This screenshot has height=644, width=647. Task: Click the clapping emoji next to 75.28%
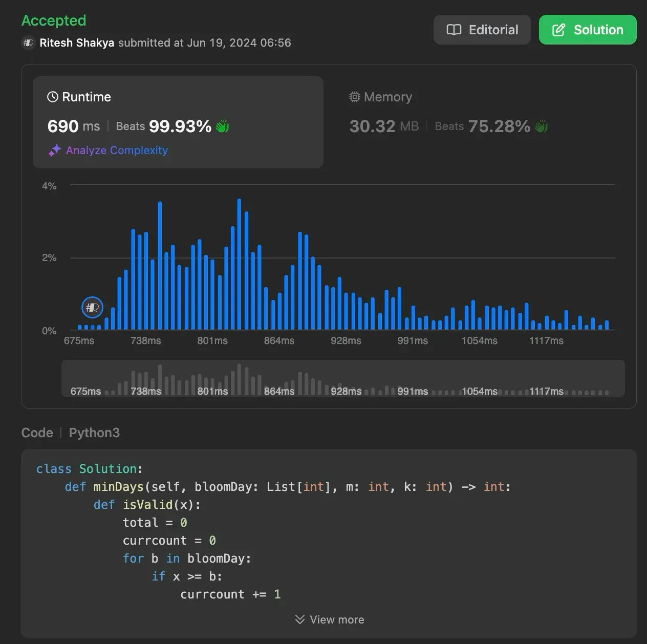click(x=541, y=126)
